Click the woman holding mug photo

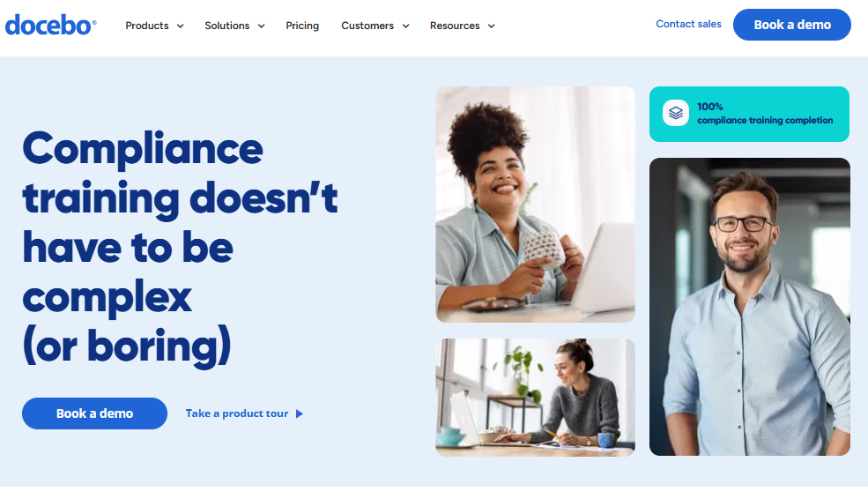[535, 205]
